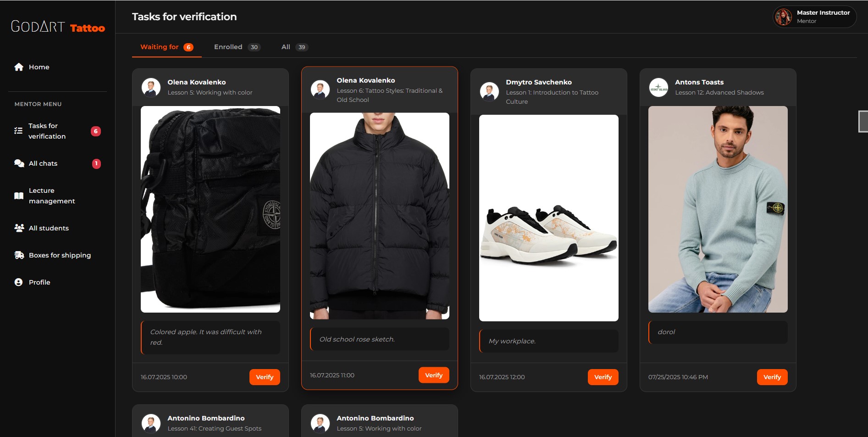Image resolution: width=868 pixels, height=437 pixels.
Task: Click the GodArt Tattoo logo
Action: click(58, 27)
